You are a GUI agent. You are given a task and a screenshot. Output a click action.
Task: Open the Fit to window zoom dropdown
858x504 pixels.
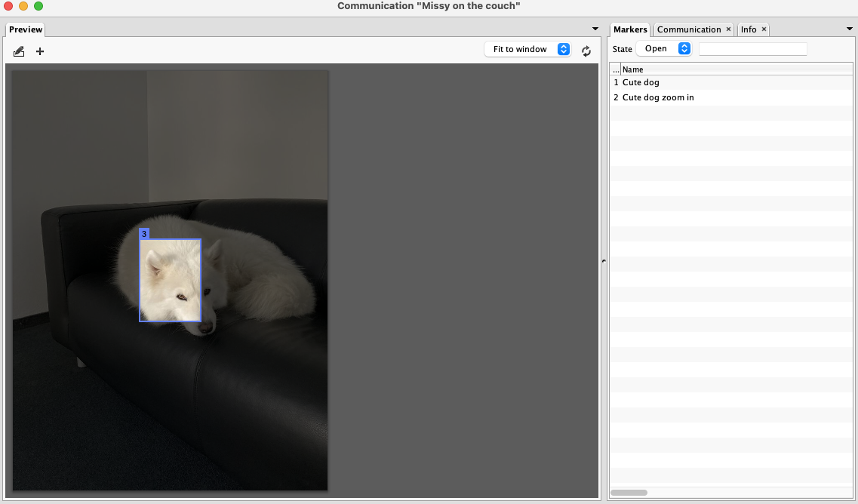point(527,49)
